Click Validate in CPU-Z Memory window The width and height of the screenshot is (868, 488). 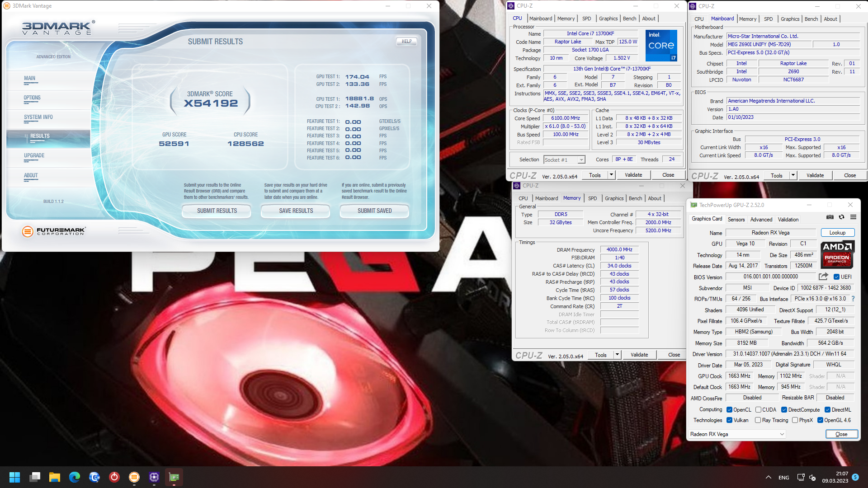(639, 355)
